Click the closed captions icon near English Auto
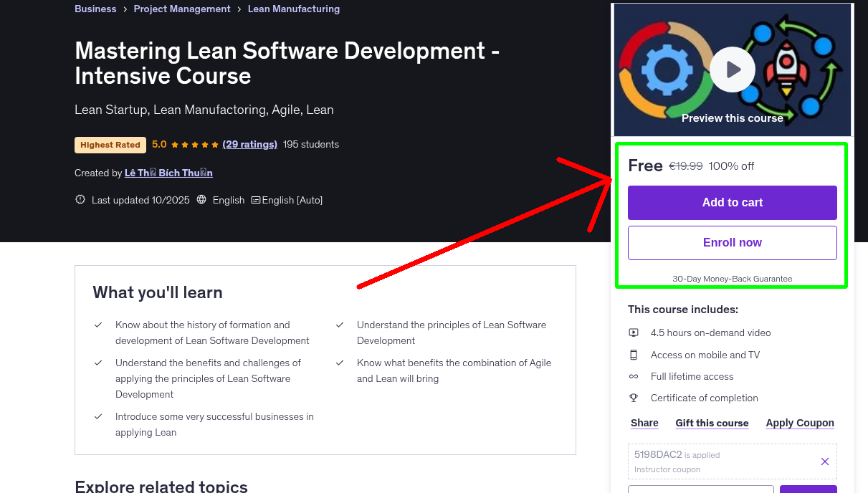The image size is (868, 493). tap(255, 199)
